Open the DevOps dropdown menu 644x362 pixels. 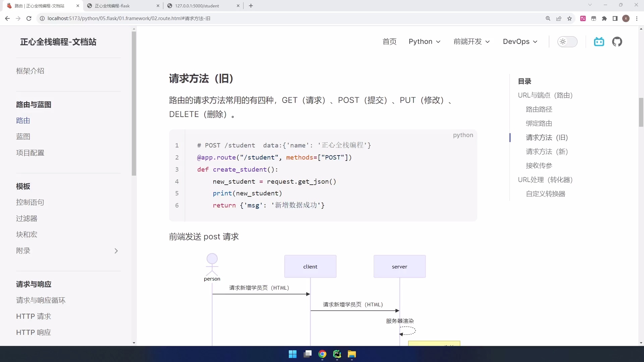click(x=520, y=42)
